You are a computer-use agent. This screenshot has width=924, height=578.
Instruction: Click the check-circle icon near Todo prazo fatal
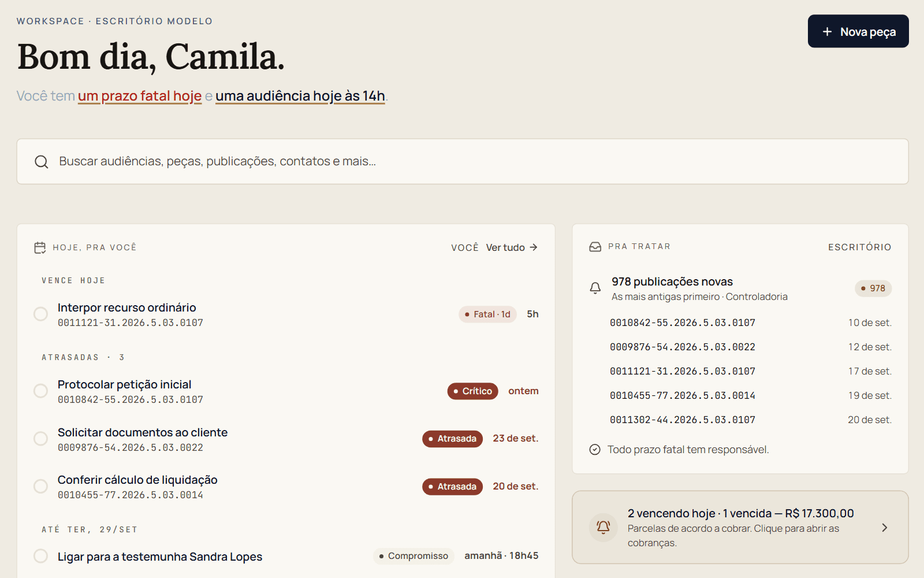[x=595, y=450]
